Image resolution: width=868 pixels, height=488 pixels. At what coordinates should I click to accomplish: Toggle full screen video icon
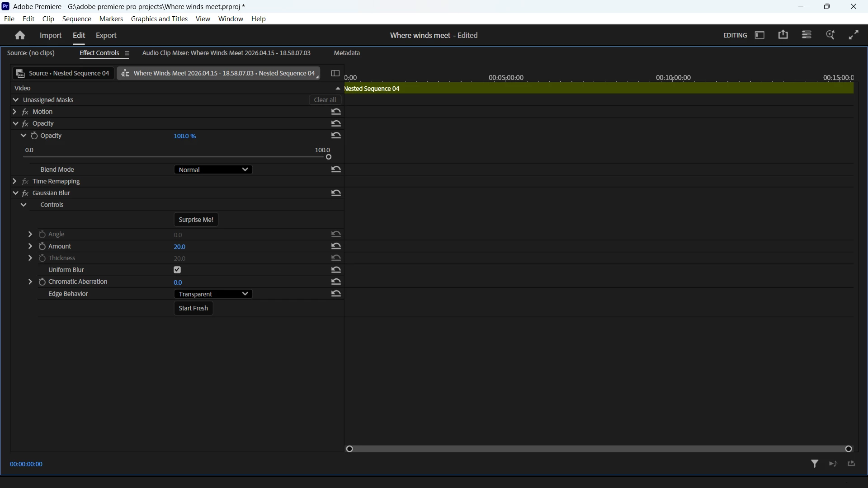point(854,35)
